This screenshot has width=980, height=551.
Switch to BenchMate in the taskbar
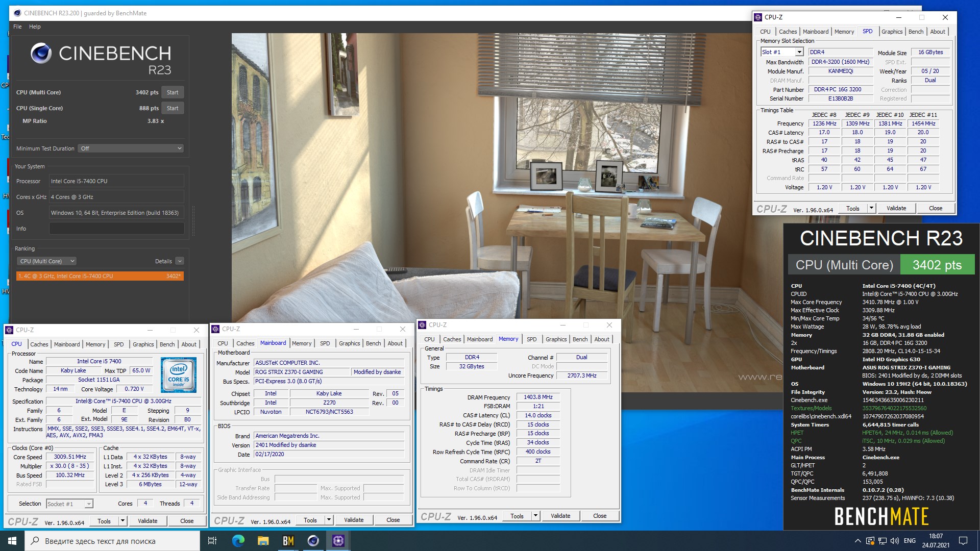click(x=288, y=541)
